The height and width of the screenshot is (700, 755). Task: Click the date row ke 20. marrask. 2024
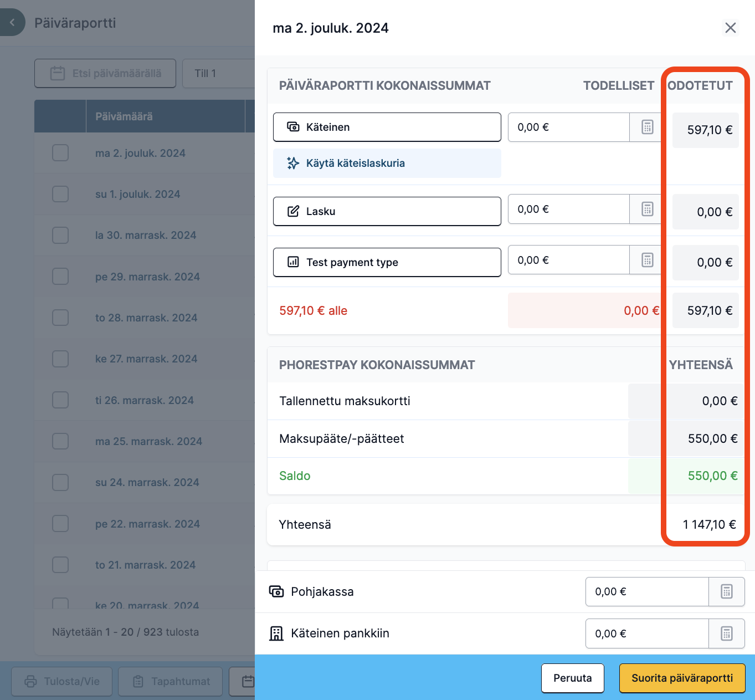point(147,604)
